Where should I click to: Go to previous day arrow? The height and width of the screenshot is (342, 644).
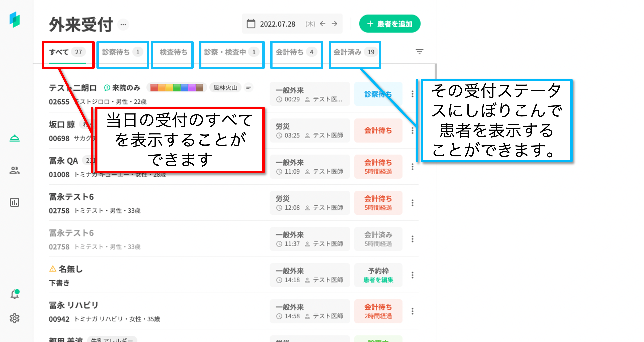323,24
